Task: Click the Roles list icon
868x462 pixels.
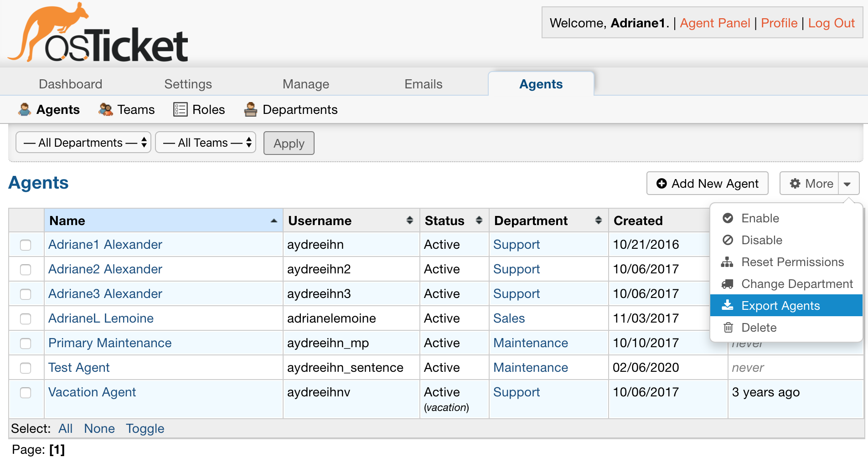Action: pyautogui.click(x=180, y=110)
